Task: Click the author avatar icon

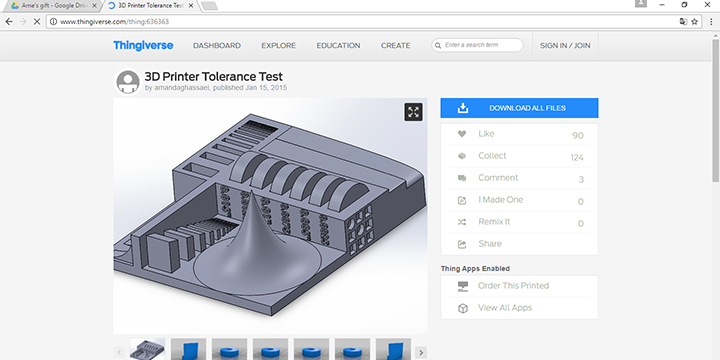Action: (128, 82)
